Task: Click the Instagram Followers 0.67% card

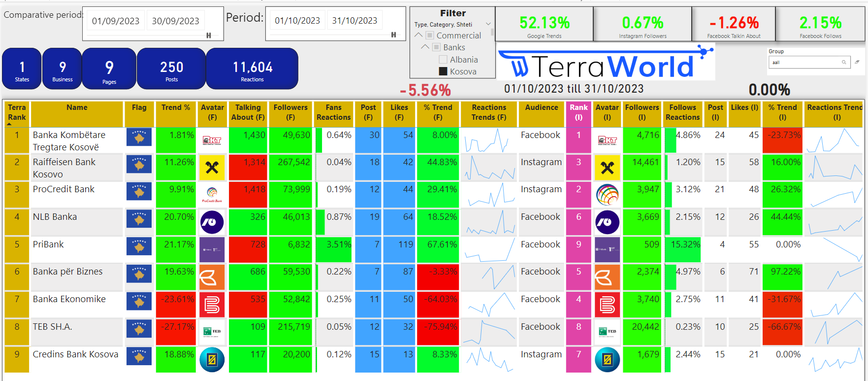Action: pos(643,25)
